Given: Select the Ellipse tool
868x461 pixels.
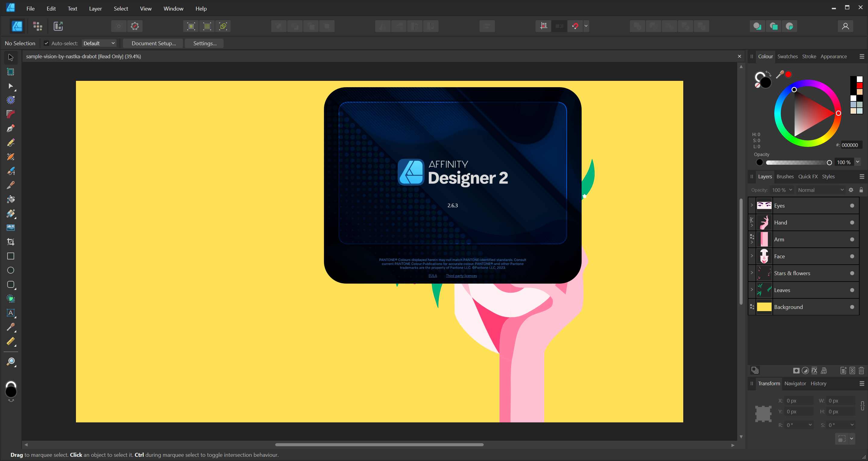Looking at the screenshot, I should [11, 270].
